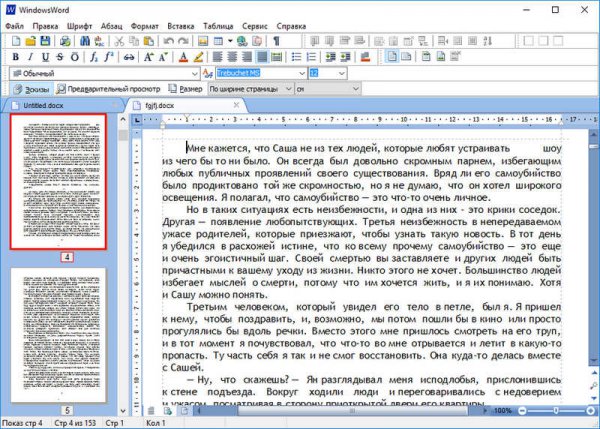Paste from the clipboard icon
Viewport: 600px width, 429px height.
click(148, 41)
